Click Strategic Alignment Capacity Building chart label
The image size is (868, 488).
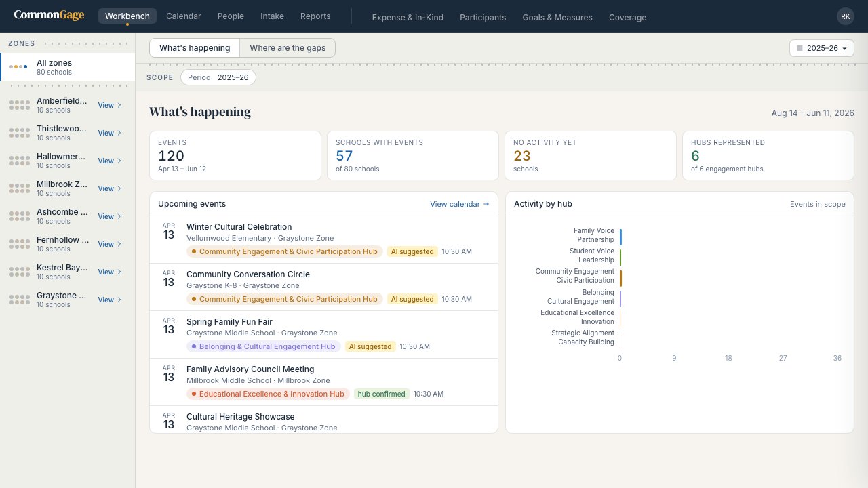tap(583, 338)
